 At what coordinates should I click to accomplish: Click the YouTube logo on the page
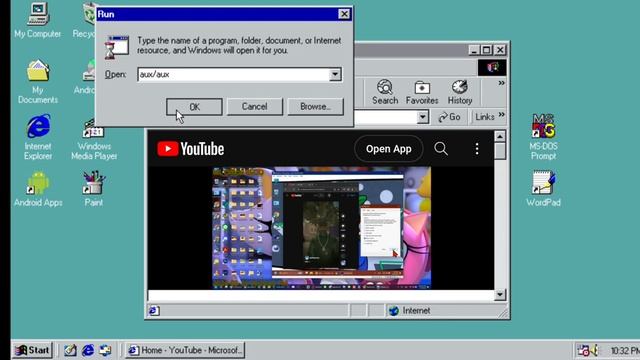click(191, 149)
